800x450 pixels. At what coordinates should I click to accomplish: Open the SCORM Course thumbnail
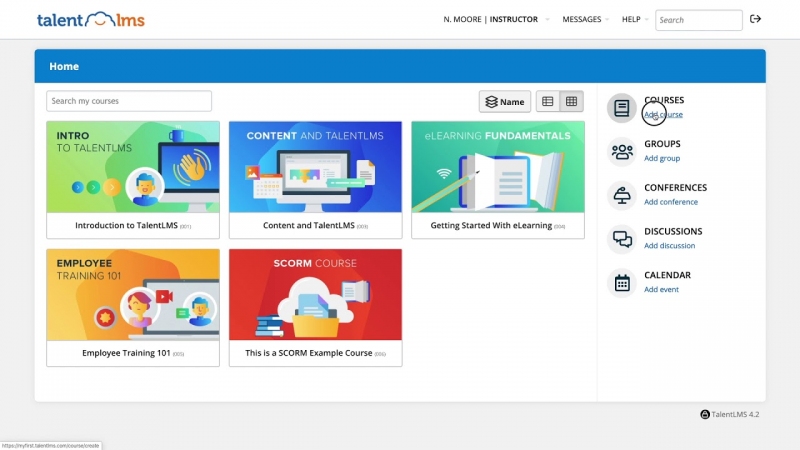click(x=315, y=294)
